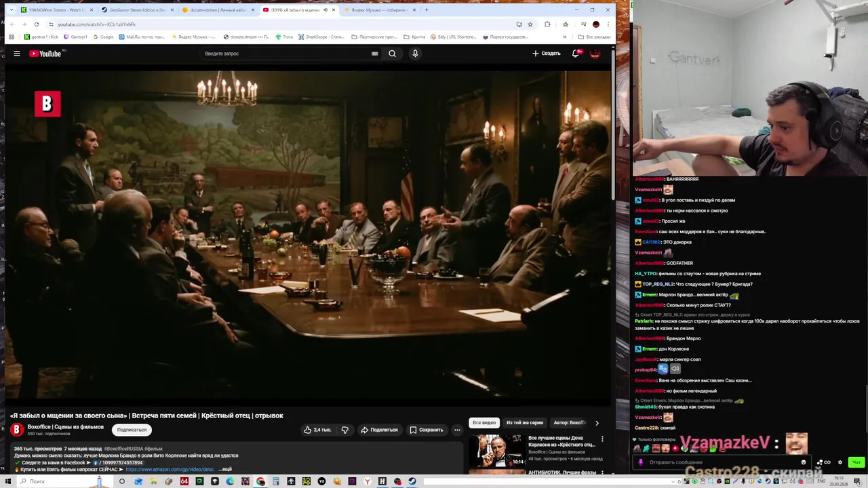868x488 pixels.
Task: Switch to the donate.stream tab
Action: pos(217,10)
